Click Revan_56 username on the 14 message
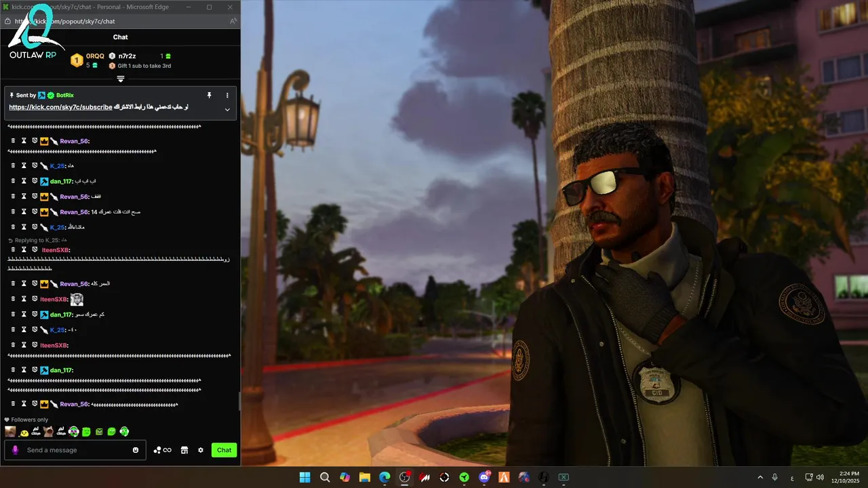Image resolution: width=868 pixels, height=488 pixels. pos(74,212)
